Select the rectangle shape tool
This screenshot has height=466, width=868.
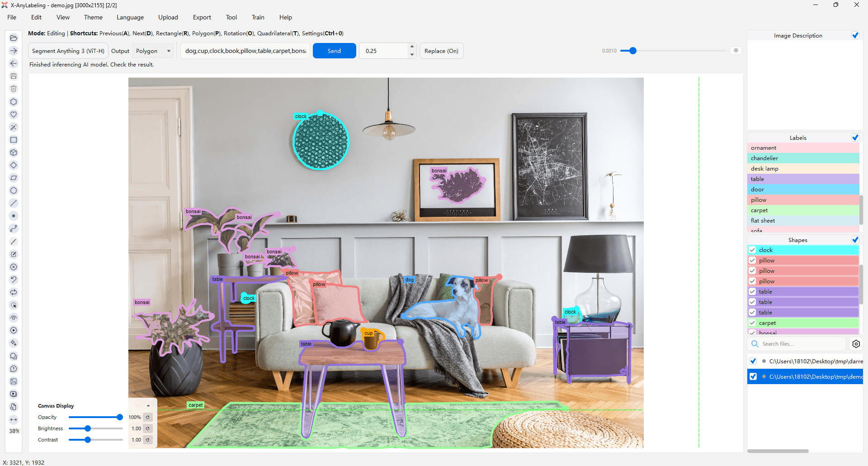coord(14,140)
